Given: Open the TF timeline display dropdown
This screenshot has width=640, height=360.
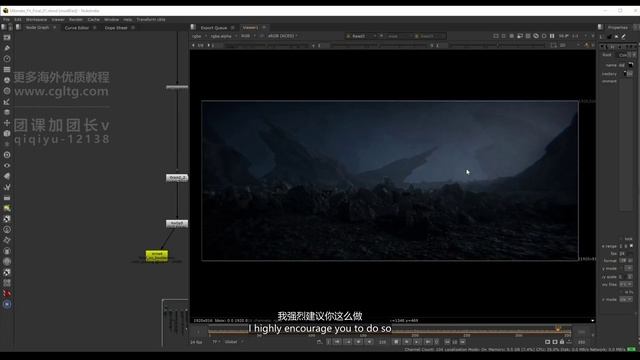Looking at the screenshot, I should tap(216, 342).
